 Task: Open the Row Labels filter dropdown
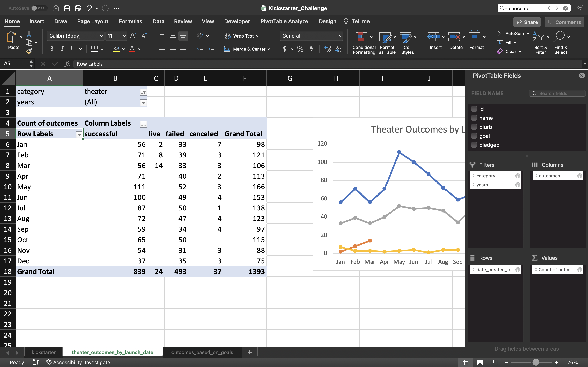79,135
